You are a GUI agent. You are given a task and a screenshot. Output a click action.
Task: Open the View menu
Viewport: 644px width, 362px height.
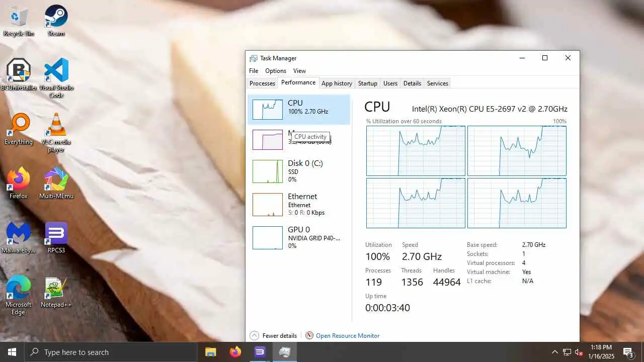299,71
